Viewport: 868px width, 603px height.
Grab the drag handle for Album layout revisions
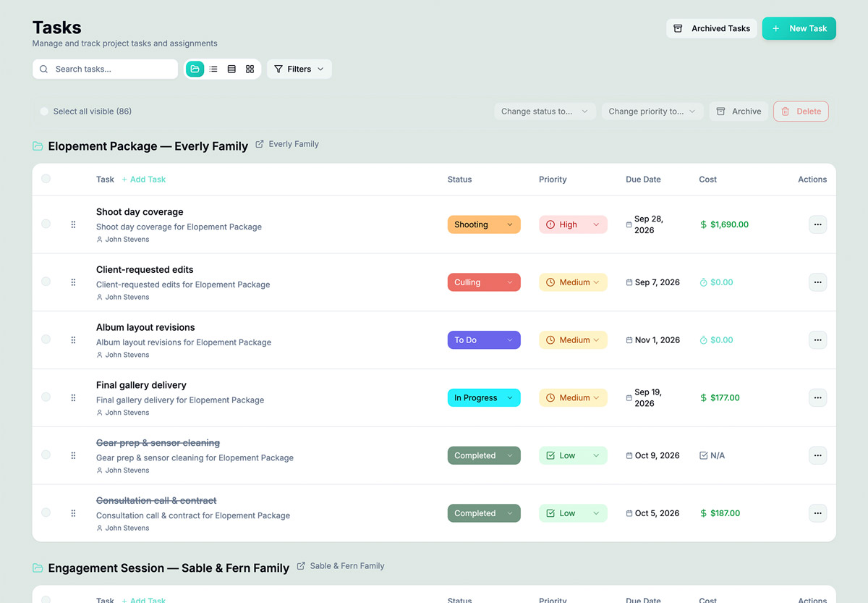pyautogui.click(x=73, y=340)
